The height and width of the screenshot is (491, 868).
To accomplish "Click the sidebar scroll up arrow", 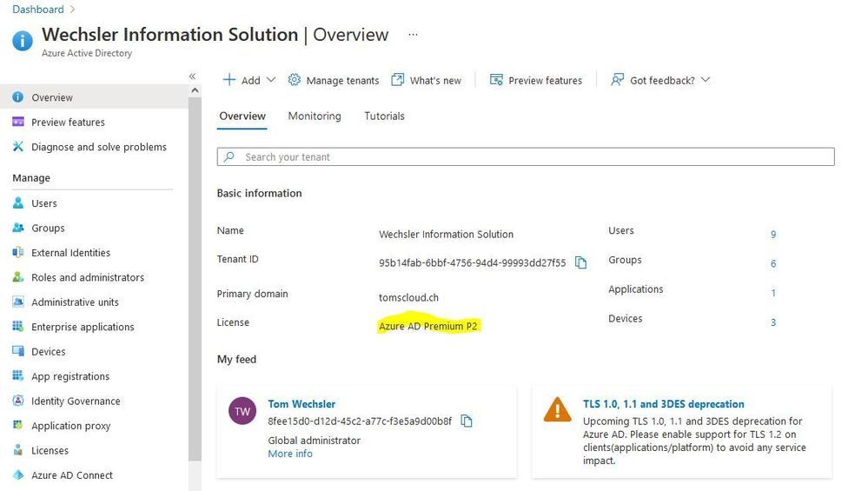I will pos(195,90).
